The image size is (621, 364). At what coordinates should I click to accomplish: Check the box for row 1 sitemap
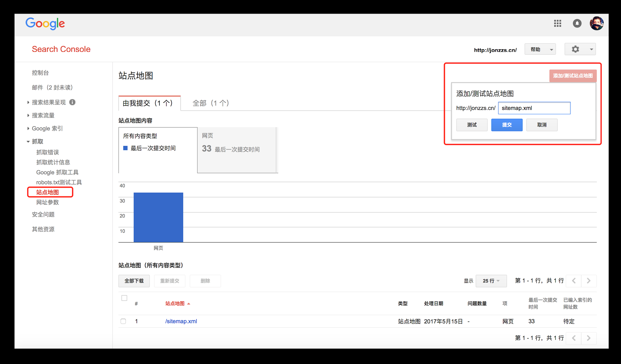click(123, 321)
